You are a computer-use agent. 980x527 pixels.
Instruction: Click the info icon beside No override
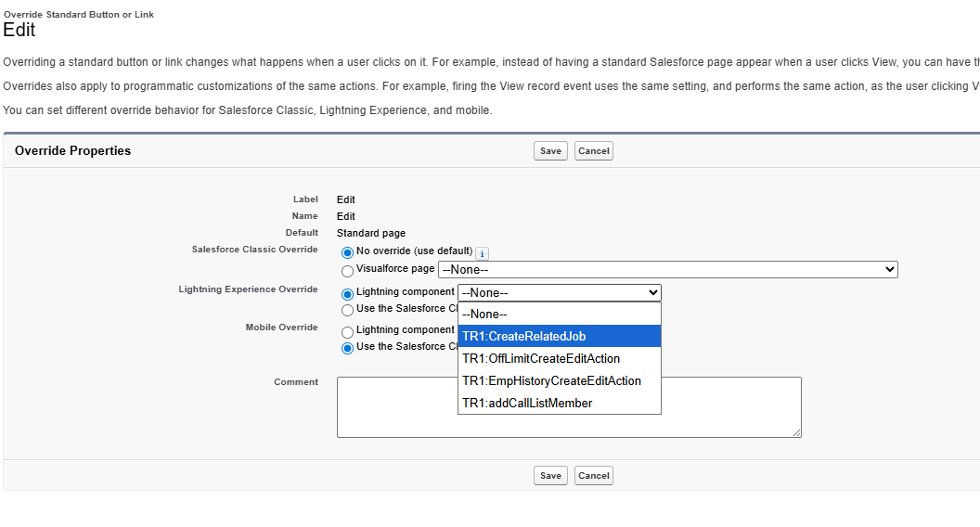tap(482, 253)
